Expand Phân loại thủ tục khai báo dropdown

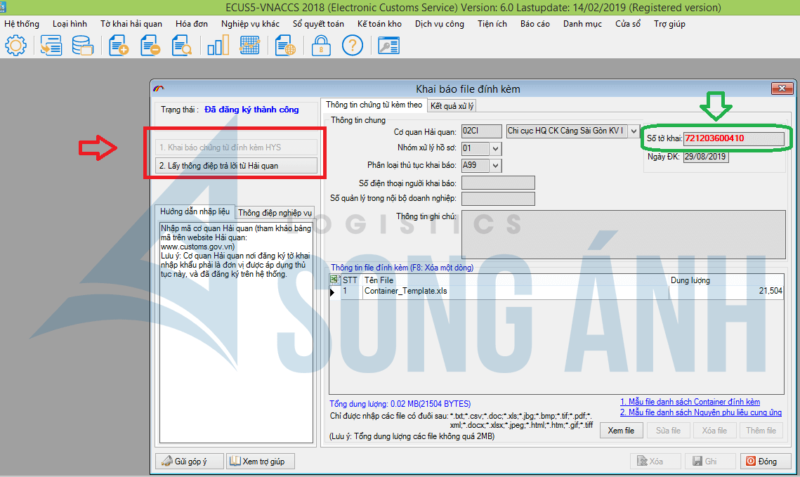point(496,165)
